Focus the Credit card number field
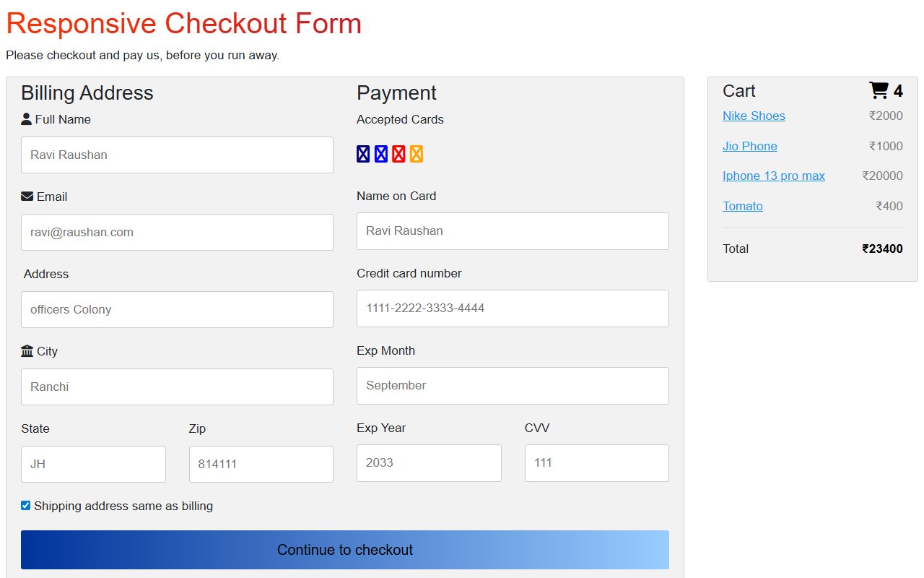The height and width of the screenshot is (578, 924). click(513, 309)
